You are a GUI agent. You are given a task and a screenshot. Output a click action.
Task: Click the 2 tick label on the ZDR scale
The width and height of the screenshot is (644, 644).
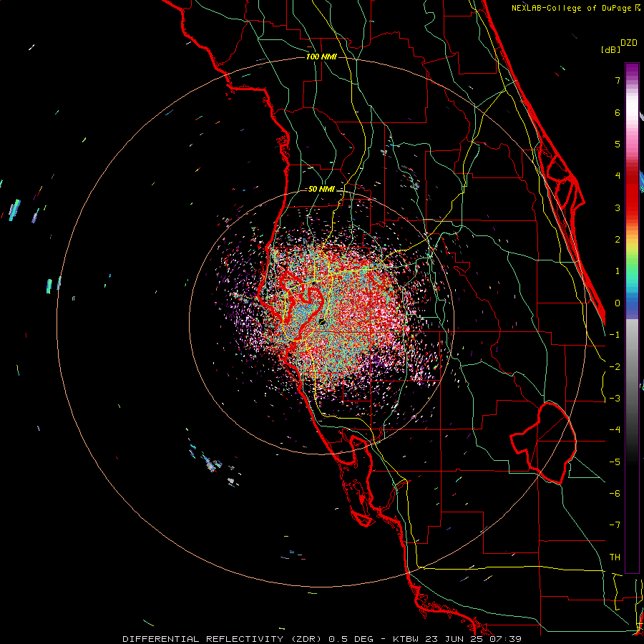click(x=618, y=240)
